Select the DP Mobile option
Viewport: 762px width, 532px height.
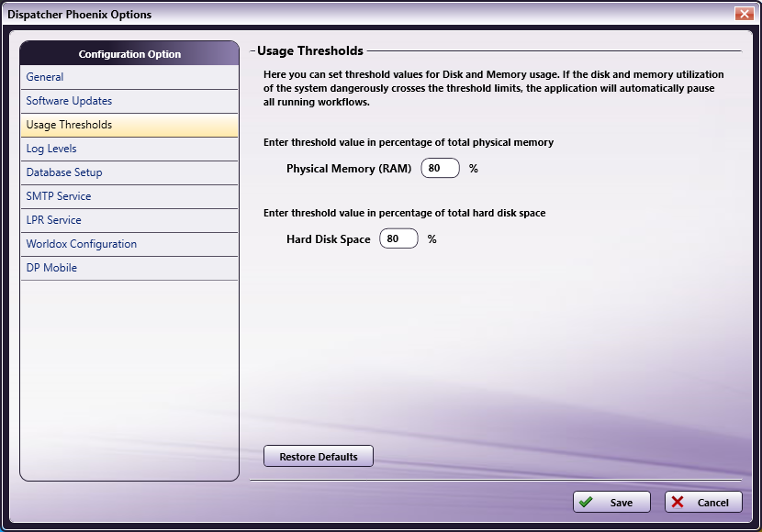(x=129, y=268)
